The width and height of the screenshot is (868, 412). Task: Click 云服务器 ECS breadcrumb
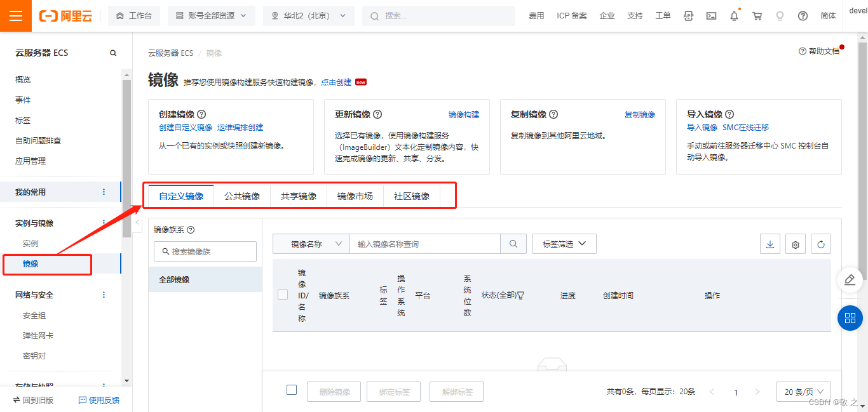pos(170,53)
